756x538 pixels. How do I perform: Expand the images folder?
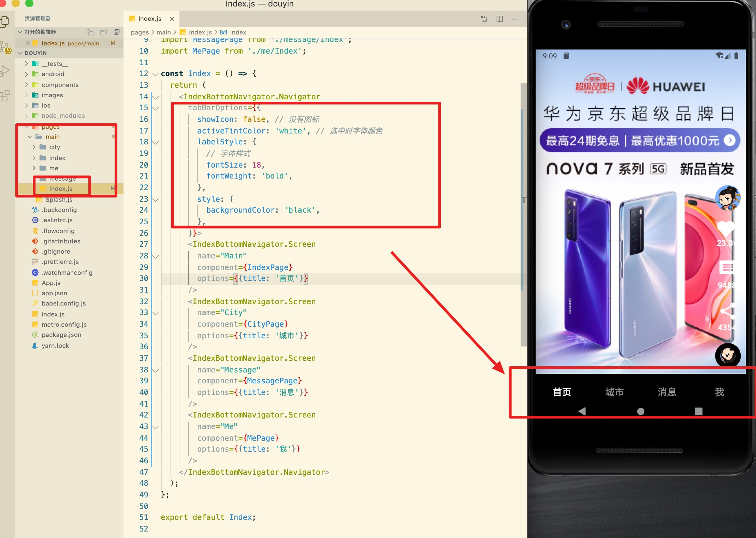click(26, 95)
